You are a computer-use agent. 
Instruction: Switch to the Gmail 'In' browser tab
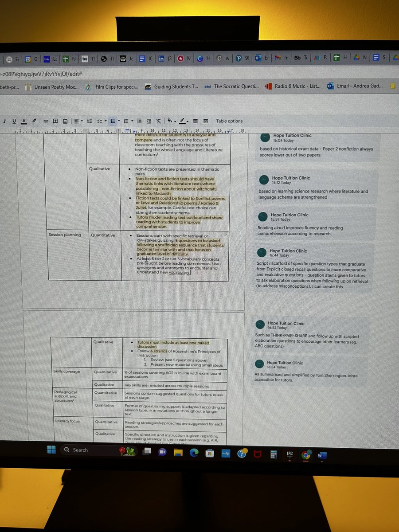[281, 58]
